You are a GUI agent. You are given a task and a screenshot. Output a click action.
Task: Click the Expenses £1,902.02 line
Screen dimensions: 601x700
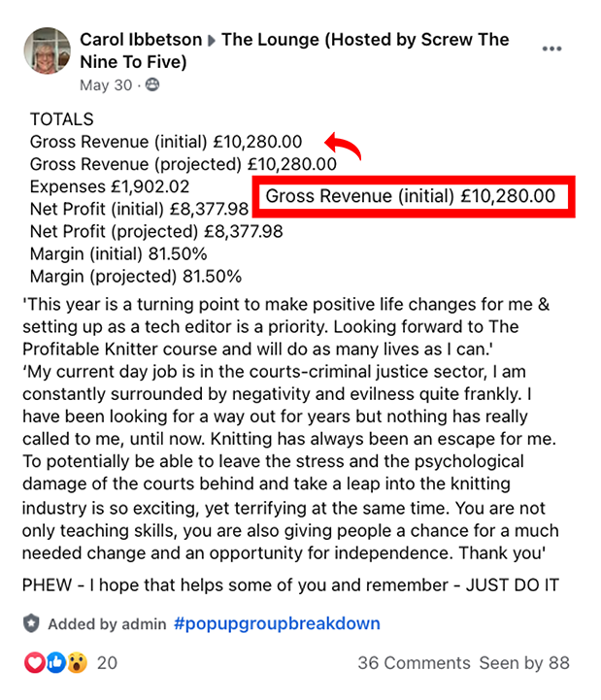coord(110,186)
